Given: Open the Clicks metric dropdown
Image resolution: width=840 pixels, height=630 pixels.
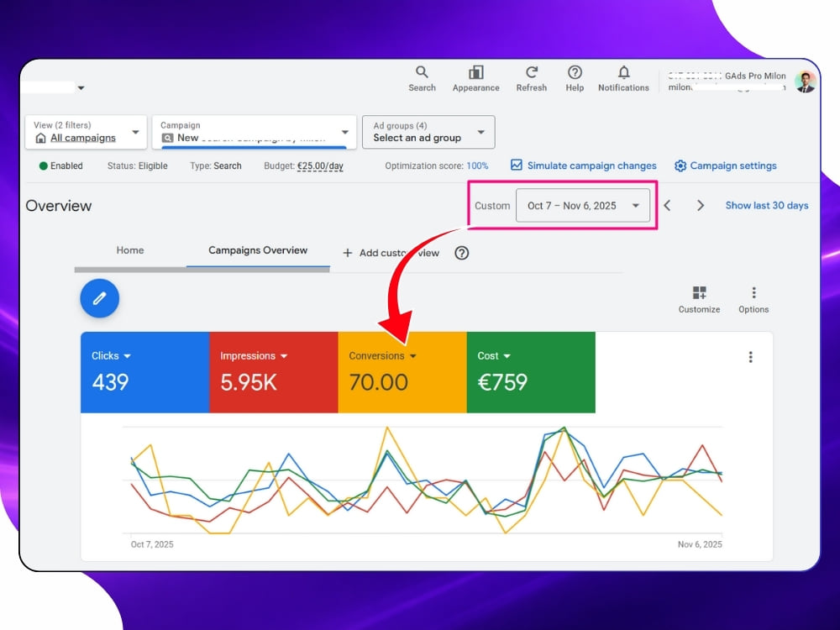Looking at the screenshot, I should coord(111,355).
